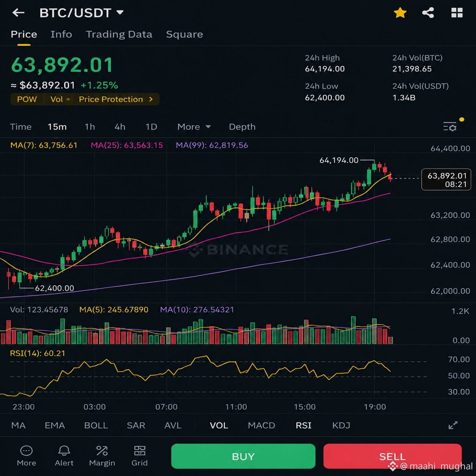Select the 4h interval
This screenshot has width=476, height=476.
pos(120,127)
